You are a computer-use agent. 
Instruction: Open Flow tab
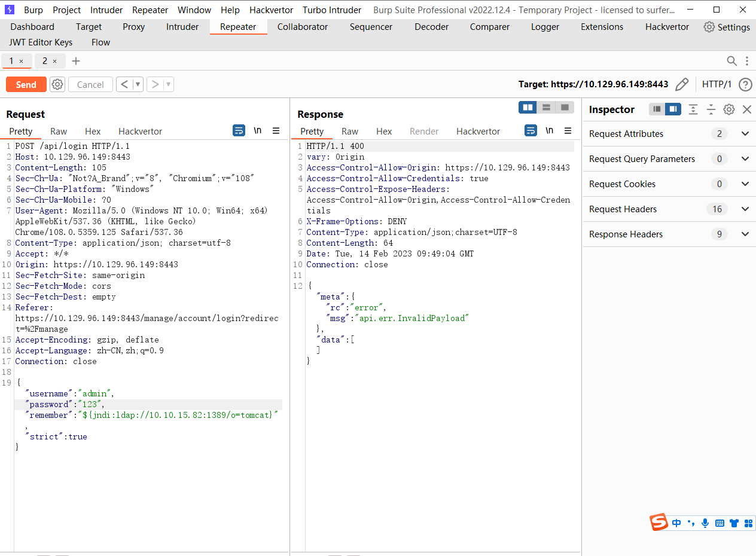tap(101, 42)
